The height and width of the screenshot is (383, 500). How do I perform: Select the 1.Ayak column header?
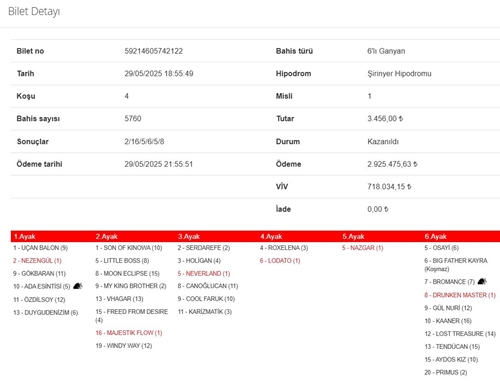[x=24, y=236]
